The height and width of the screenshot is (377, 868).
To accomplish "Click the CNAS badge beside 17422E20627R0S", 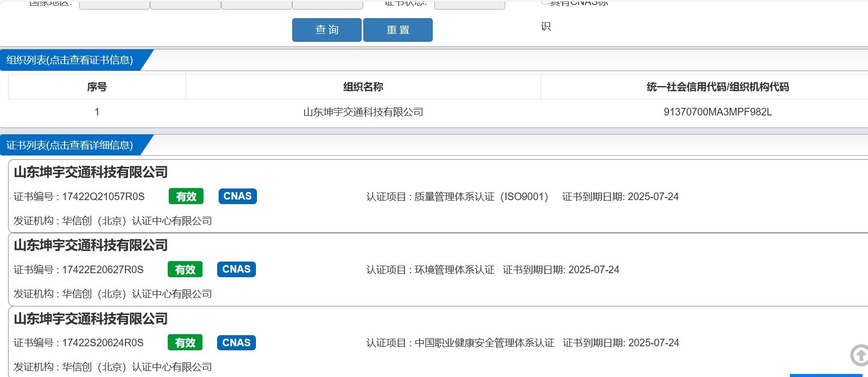I will click(237, 269).
